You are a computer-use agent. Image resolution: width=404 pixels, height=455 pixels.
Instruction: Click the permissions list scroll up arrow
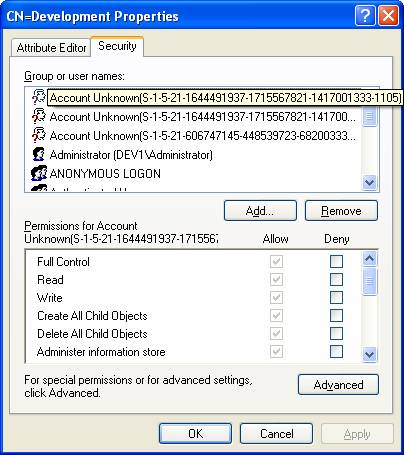click(x=369, y=258)
